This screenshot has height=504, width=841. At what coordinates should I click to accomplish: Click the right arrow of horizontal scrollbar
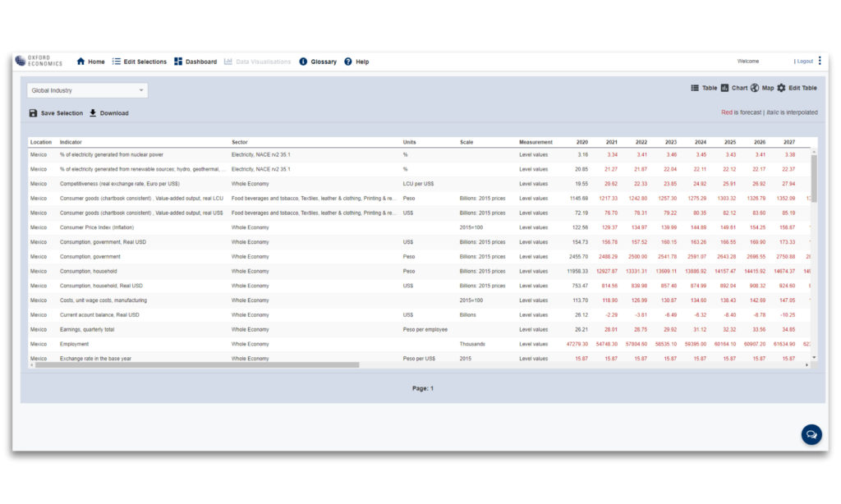click(807, 364)
